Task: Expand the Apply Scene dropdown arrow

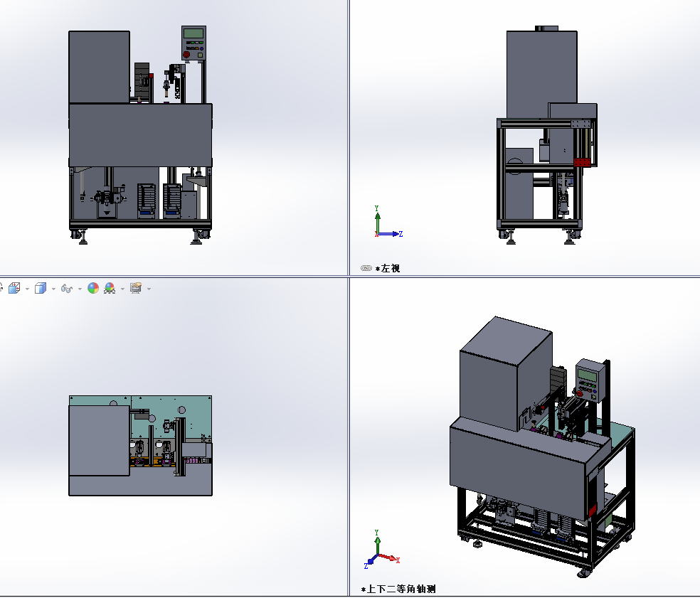Action: click(x=123, y=289)
